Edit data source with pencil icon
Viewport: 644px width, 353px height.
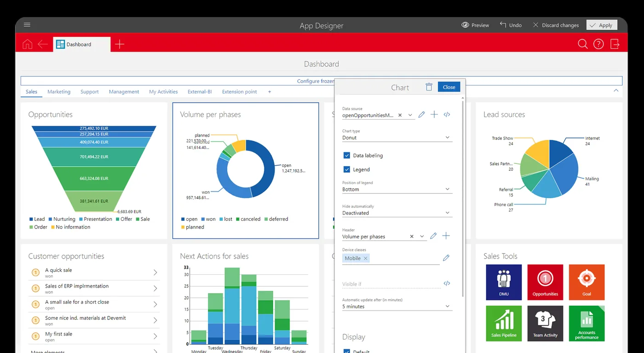(422, 115)
